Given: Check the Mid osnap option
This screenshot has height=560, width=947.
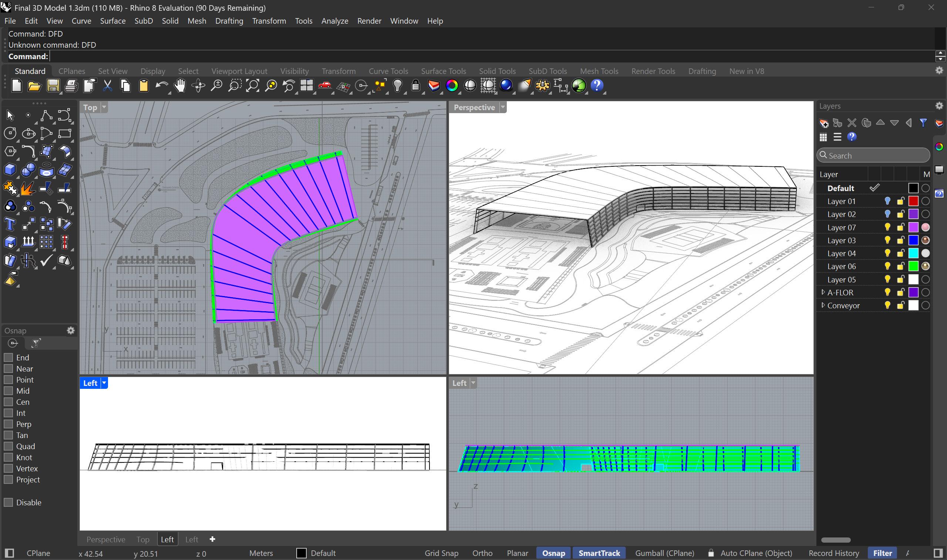Looking at the screenshot, I should tap(8, 391).
